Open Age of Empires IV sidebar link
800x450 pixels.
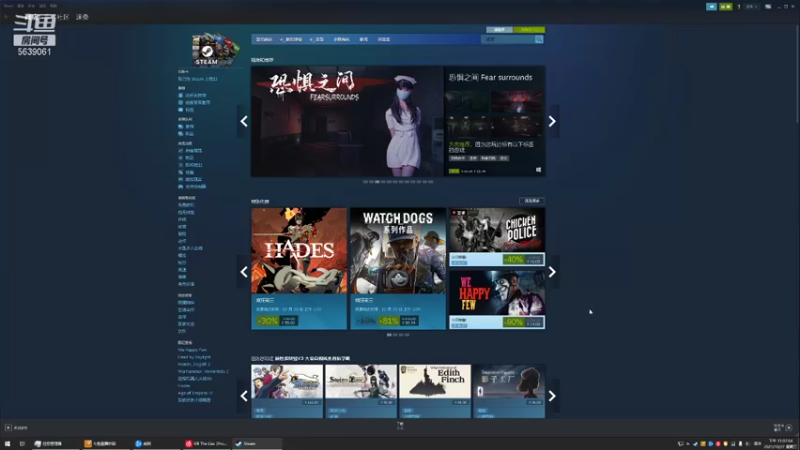pos(195,393)
